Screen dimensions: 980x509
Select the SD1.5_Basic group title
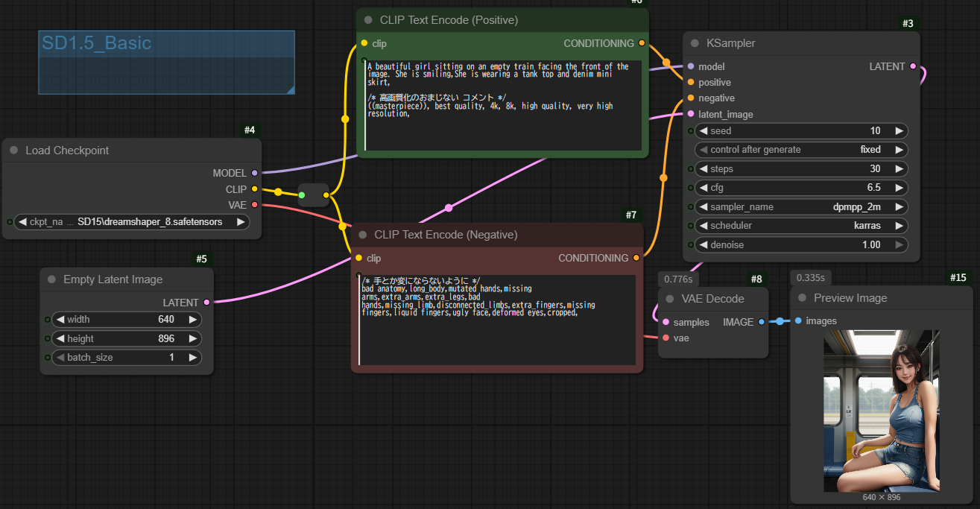97,43
